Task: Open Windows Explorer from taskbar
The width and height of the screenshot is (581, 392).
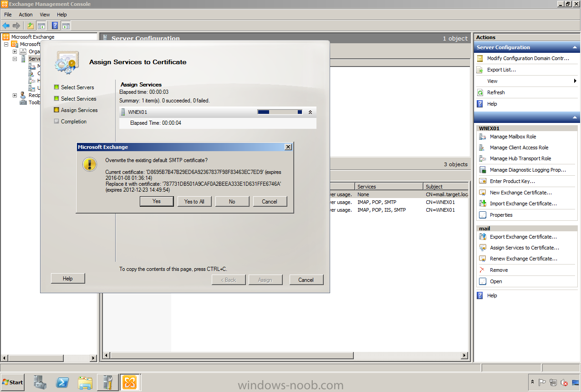Action: [85, 382]
